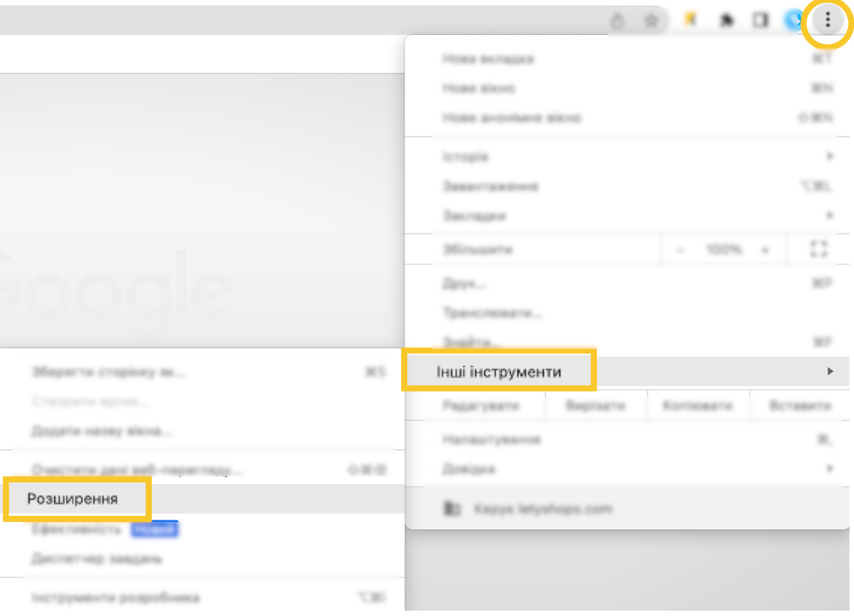This screenshot has width=854, height=616.
Task: Click the Копіювати button
Action: (698, 406)
